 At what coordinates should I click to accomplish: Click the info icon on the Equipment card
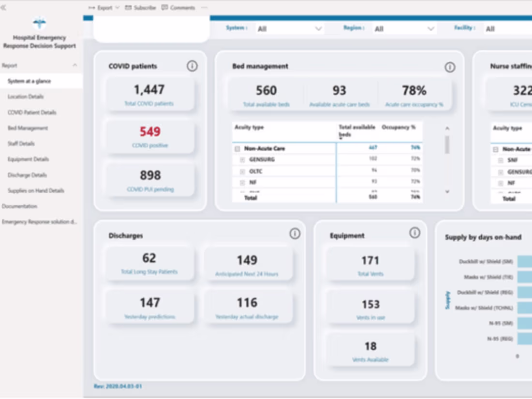(x=414, y=233)
